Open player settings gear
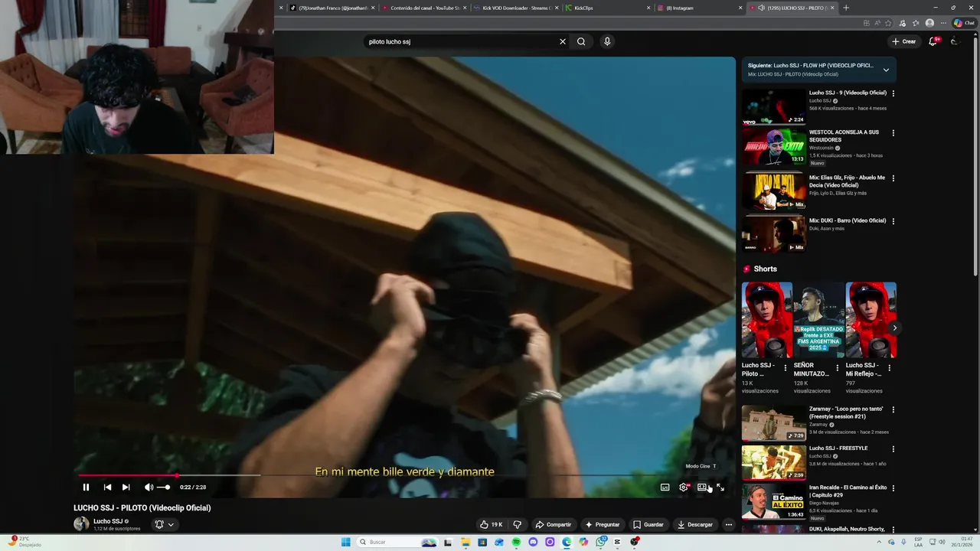The image size is (980, 551). [x=684, y=487]
